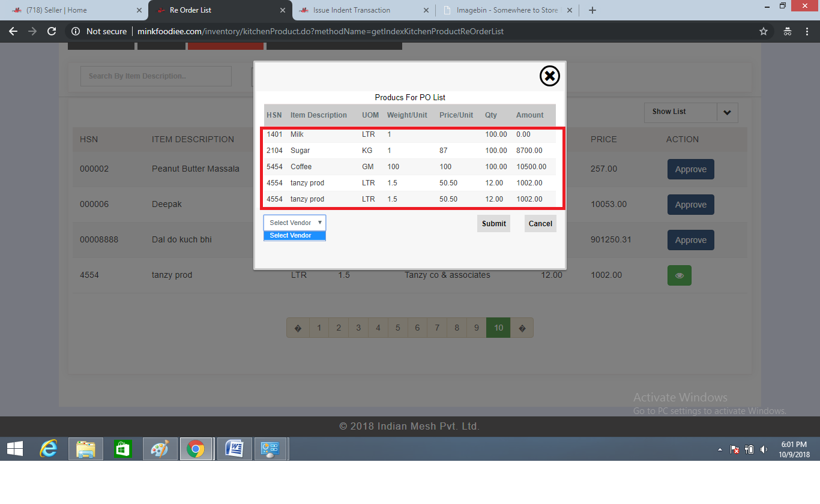
Task: Open a new browser tab
Action: point(592,10)
